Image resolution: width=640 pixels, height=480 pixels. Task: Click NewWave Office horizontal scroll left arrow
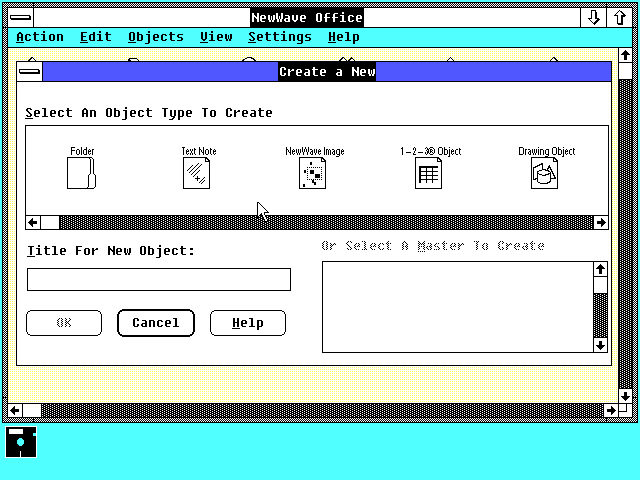(15, 410)
